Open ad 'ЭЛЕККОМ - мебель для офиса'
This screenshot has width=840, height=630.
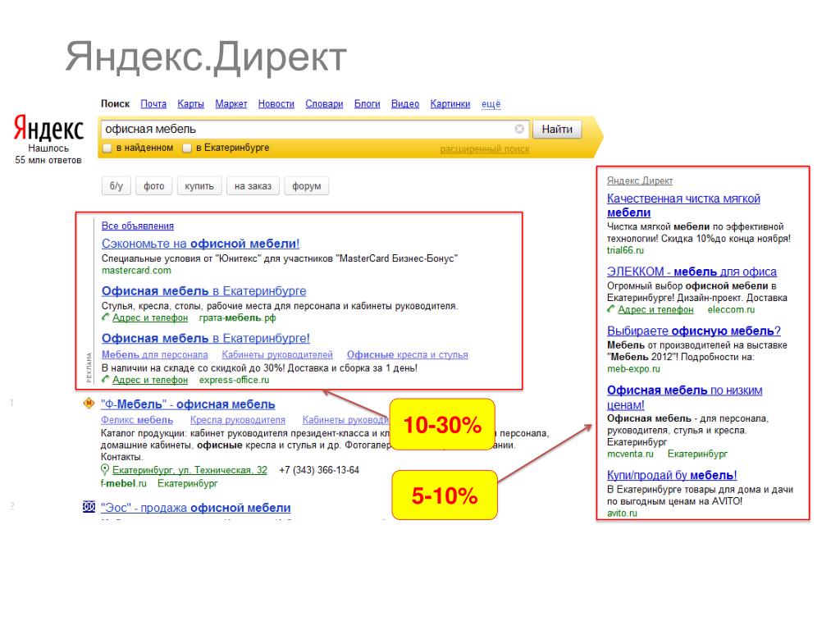[692, 272]
